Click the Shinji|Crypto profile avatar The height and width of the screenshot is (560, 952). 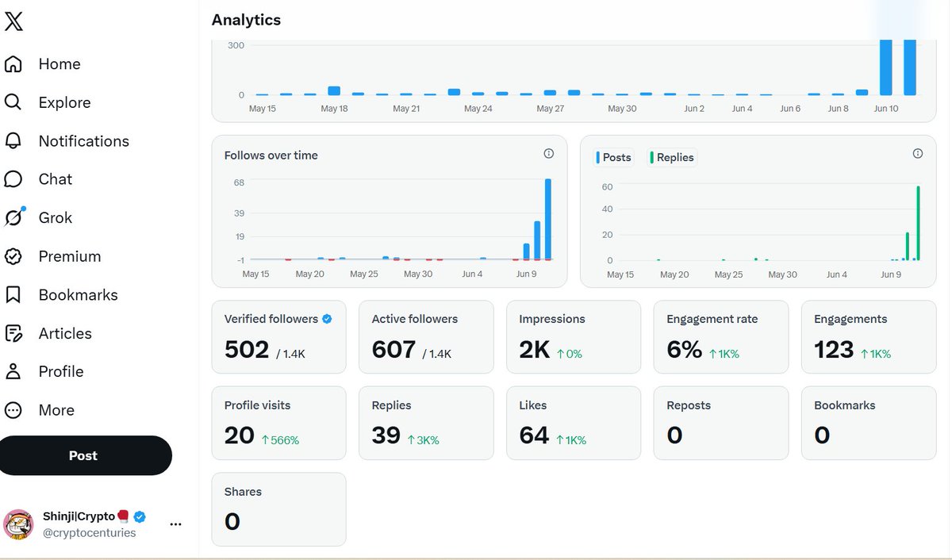coord(18,524)
